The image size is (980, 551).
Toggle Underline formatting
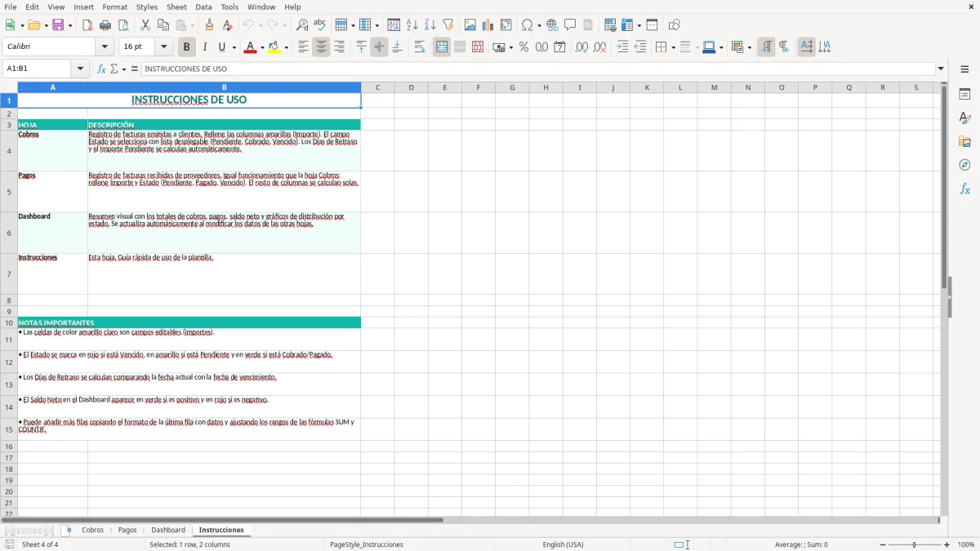pyautogui.click(x=222, y=47)
